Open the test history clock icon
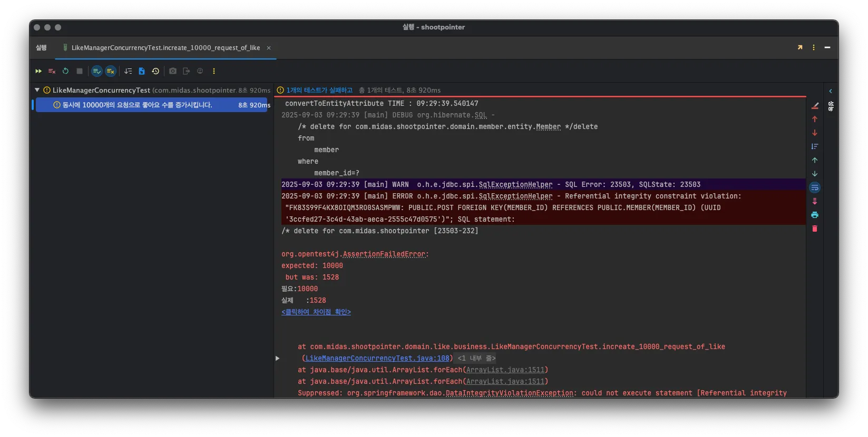Image resolution: width=868 pixels, height=437 pixels. click(x=155, y=71)
